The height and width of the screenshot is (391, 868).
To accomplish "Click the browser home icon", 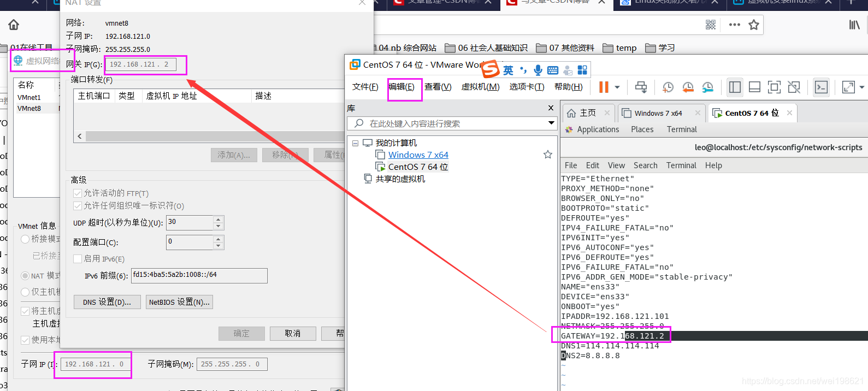I will tap(14, 25).
